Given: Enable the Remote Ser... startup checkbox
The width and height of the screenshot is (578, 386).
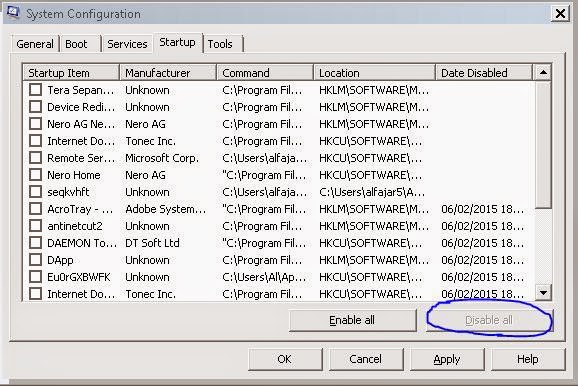Looking at the screenshot, I should point(35,157).
